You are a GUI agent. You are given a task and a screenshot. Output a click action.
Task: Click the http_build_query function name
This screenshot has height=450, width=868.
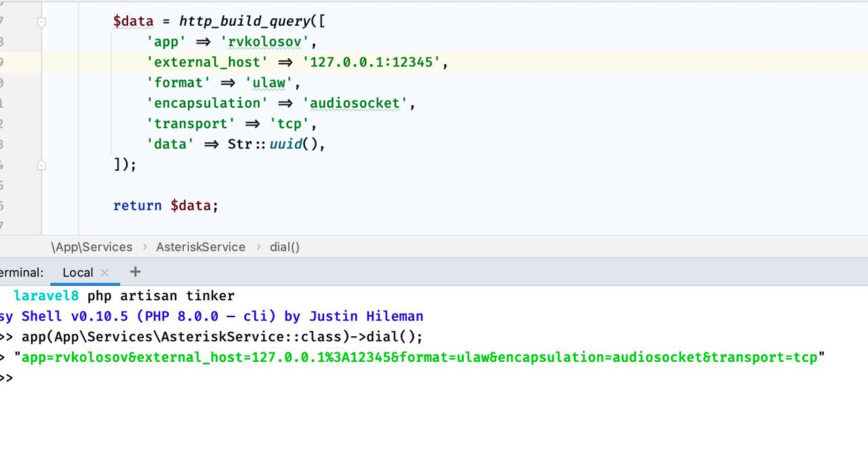[x=245, y=21]
